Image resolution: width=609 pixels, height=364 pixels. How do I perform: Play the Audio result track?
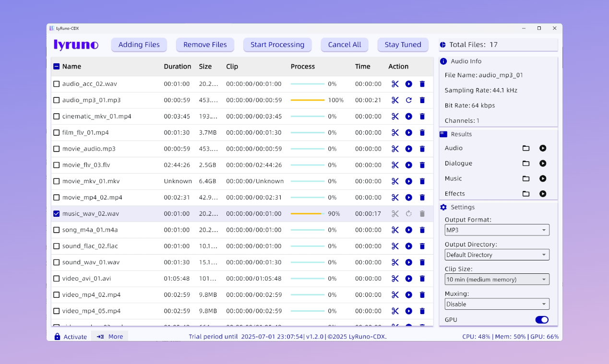(x=543, y=148)
